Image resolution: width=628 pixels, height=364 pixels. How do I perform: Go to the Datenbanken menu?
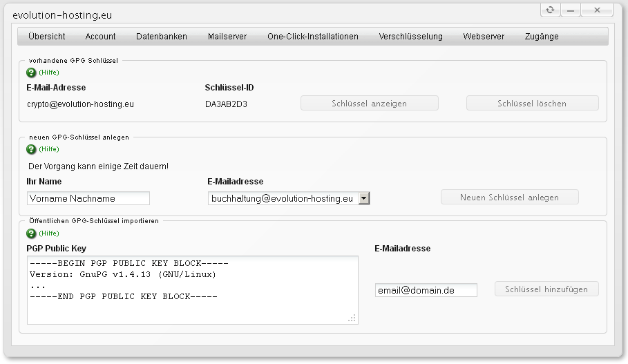pos(161,37)
